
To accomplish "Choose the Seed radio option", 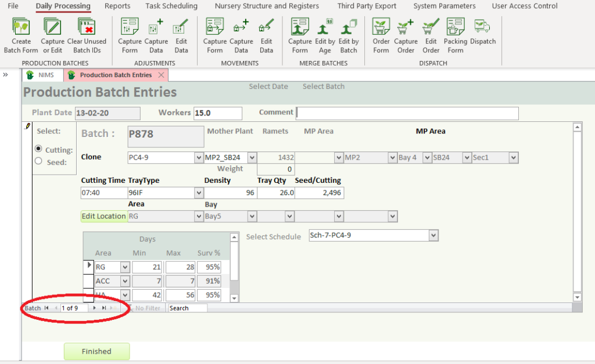I will click(x=39, y=162).
